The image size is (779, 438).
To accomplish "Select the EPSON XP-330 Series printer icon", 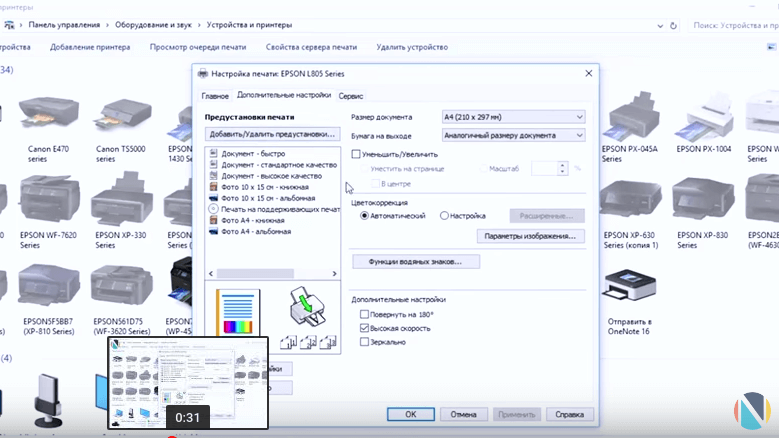I will [122, 199].
